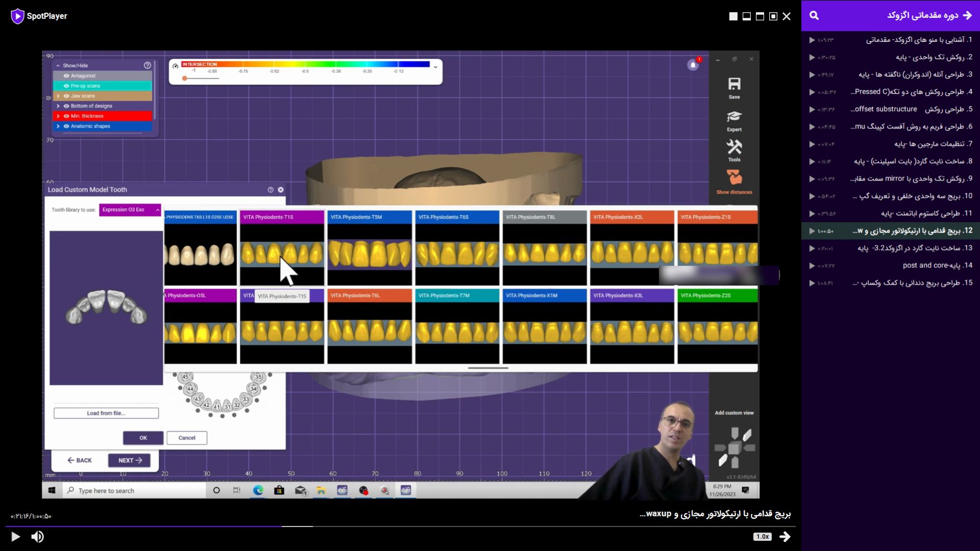Select tooth 41 in jaw diagram
Image resolution: width=980 pixels, height=551 pixels.
[217, 407]
